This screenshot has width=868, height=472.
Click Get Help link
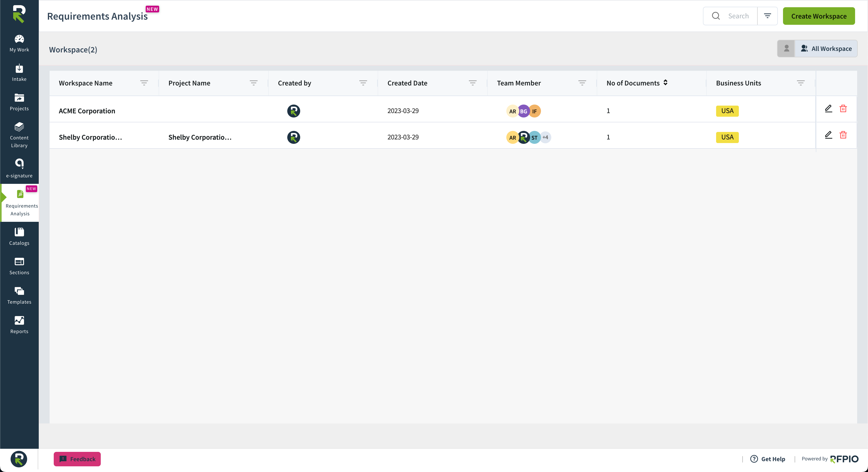pos(768,459)
